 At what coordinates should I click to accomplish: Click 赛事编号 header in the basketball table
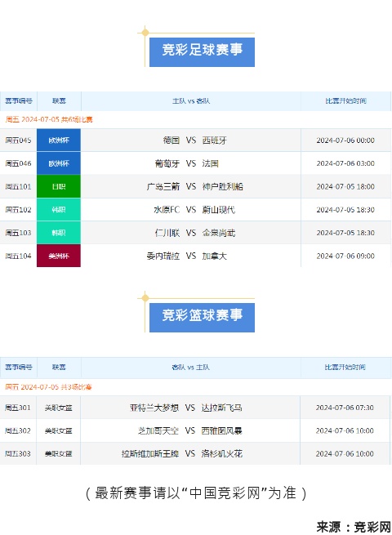[19, 367]
